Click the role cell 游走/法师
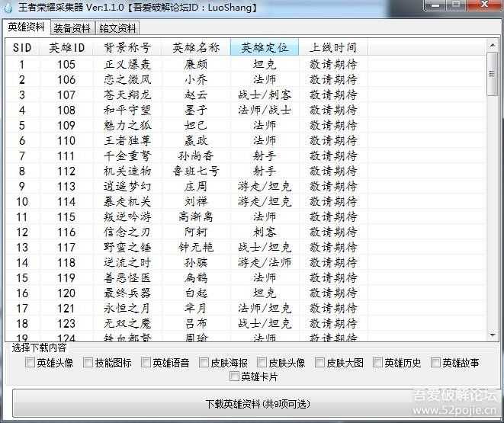 (265, 263)
